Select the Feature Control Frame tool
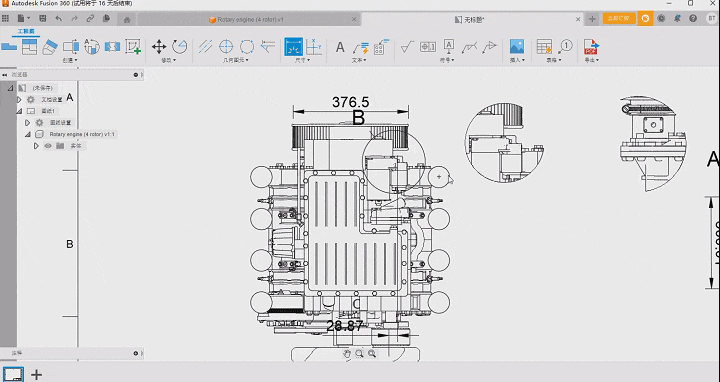Screen dimensions: 720x382 pos(428,47)
